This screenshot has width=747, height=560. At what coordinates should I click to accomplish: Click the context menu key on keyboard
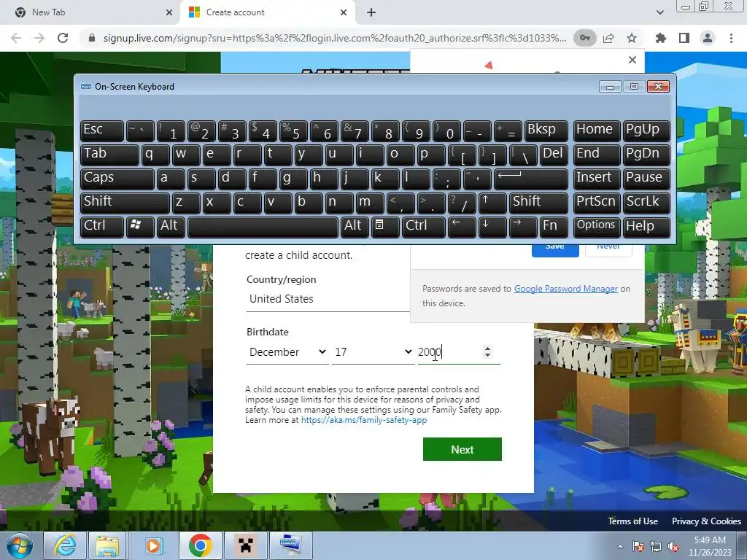point(384,226)
